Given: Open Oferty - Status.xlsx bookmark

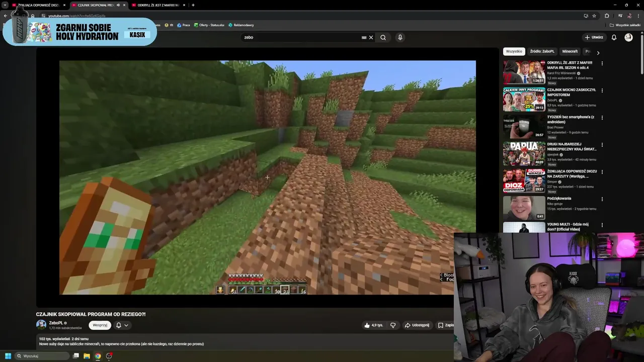Looking at the screenshot, I should point(209,25).
